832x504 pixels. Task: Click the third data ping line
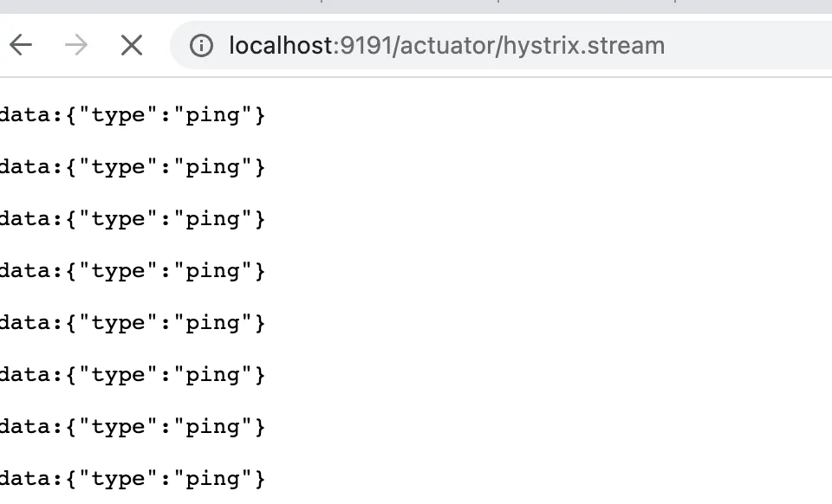[132, 219]
